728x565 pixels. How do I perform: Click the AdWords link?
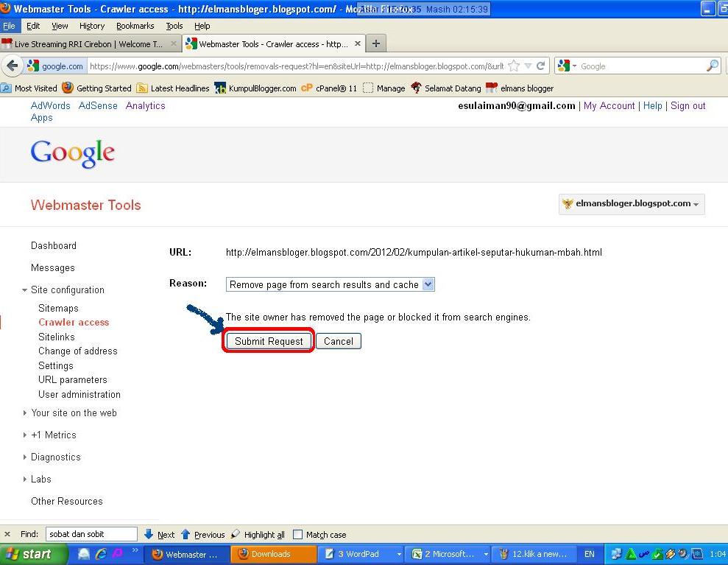coord(51,105)
